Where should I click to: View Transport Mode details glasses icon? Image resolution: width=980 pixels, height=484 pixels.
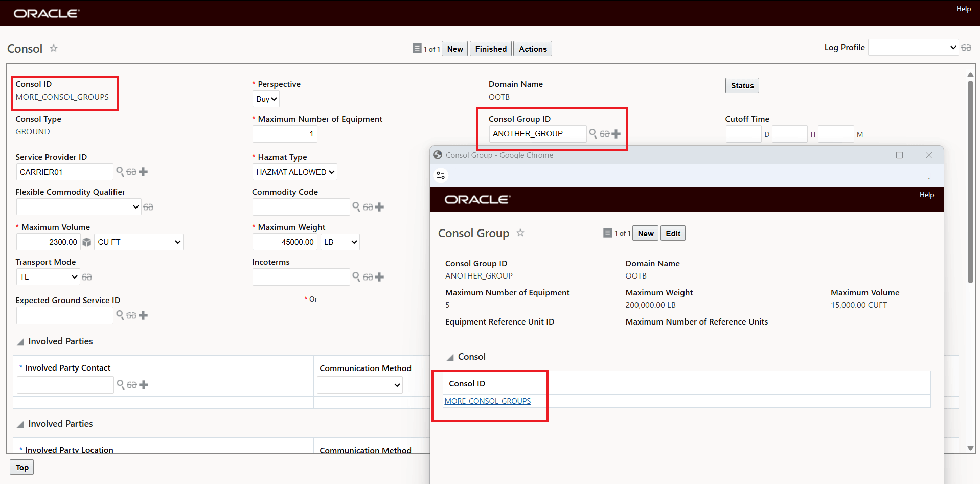point(87,277)
